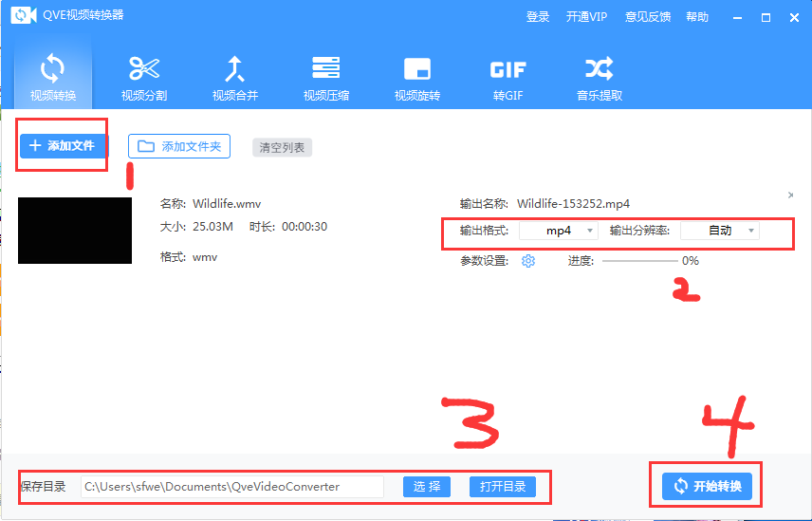Screen dimensions: 812x521
Task: Click the size value 25.03M
Action: tap(212, 226)
